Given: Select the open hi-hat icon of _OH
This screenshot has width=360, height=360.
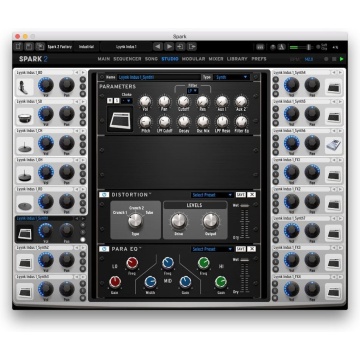Looking at the screenshot, I should (25, 174).
